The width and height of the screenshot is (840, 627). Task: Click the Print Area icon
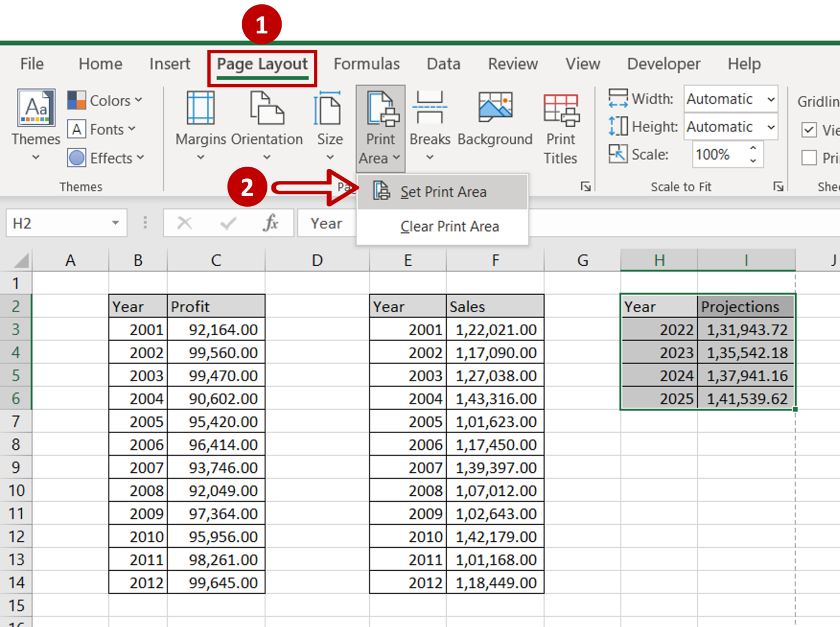click(x=380, y=109)
